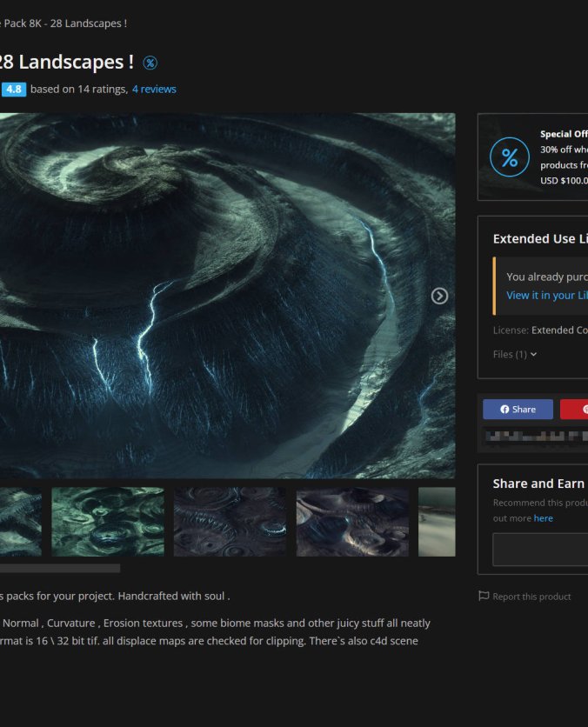This screenshot has width=588, height=727.
Task: Open the 4 reviews link
Action: pos(154,89)
